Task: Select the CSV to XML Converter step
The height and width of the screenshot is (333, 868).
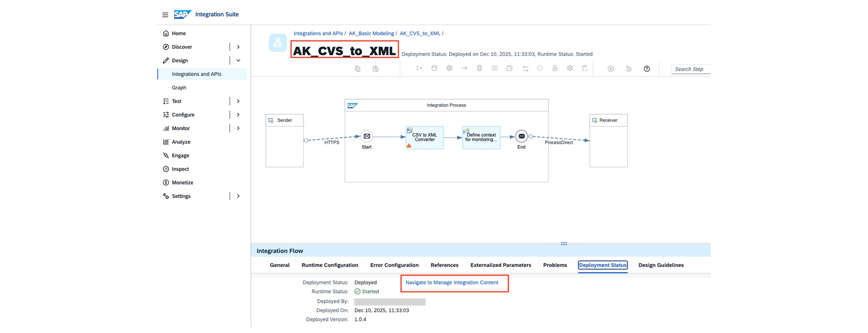Action: coord(425,137)
